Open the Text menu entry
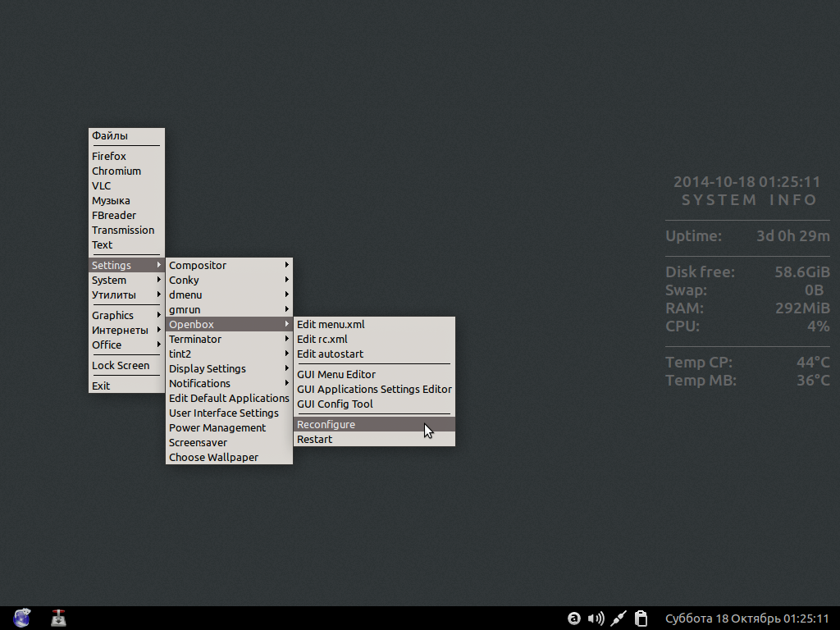 pyautogui.click(x=126, y=244)
